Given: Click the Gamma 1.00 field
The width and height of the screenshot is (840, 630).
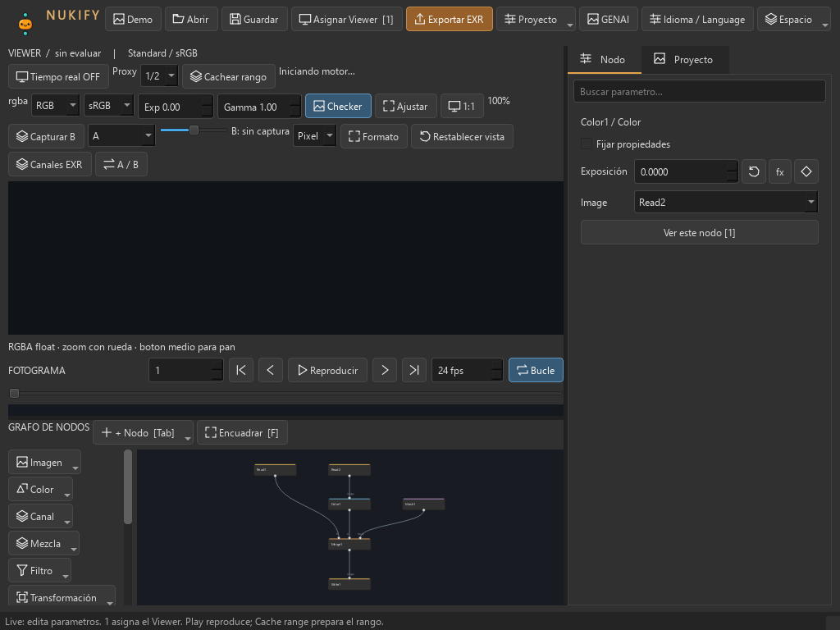Looking at the screenshot, I should [259, 106].
